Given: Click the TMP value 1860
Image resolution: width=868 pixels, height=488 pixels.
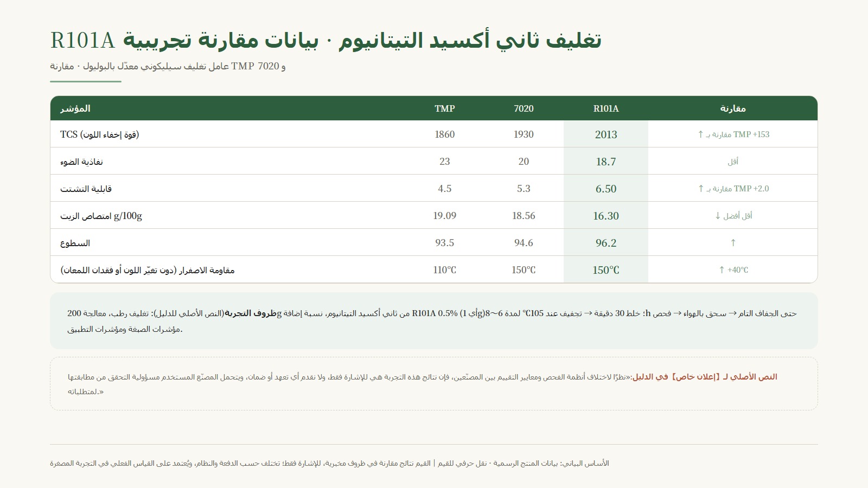Looking at the screenshot, I should (444, 134).
